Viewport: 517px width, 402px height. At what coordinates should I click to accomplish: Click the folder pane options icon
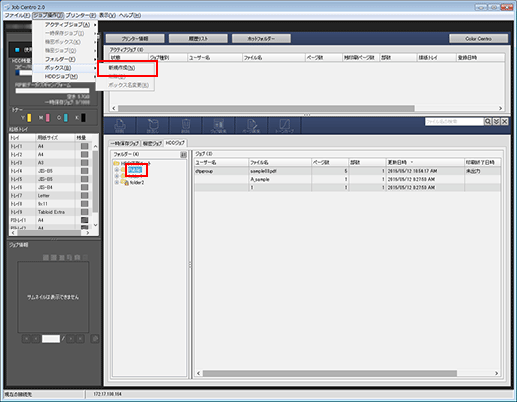[x=183, y=155]
